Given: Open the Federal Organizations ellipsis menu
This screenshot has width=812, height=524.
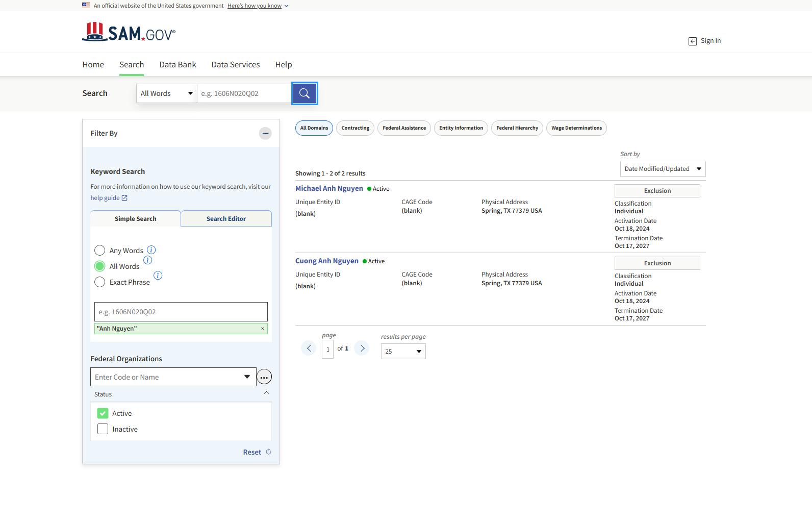Looking at the screenshot, I should (264, 377).
